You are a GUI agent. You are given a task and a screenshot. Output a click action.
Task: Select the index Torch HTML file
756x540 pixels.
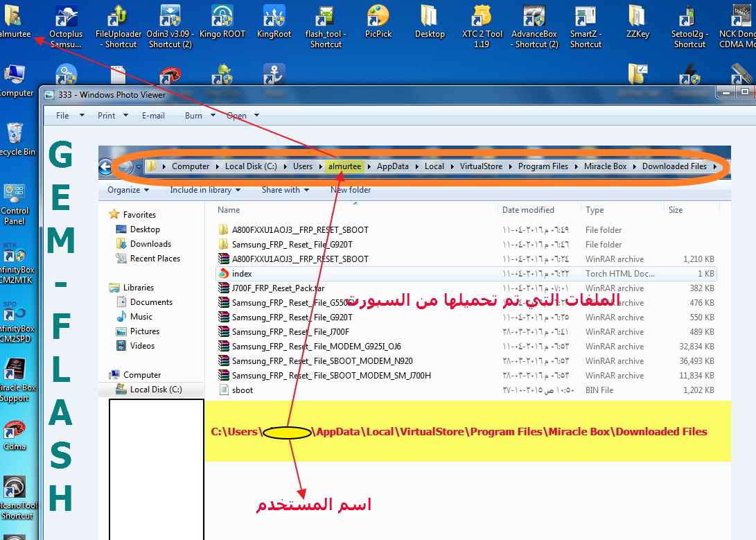(x=466, y=273)
